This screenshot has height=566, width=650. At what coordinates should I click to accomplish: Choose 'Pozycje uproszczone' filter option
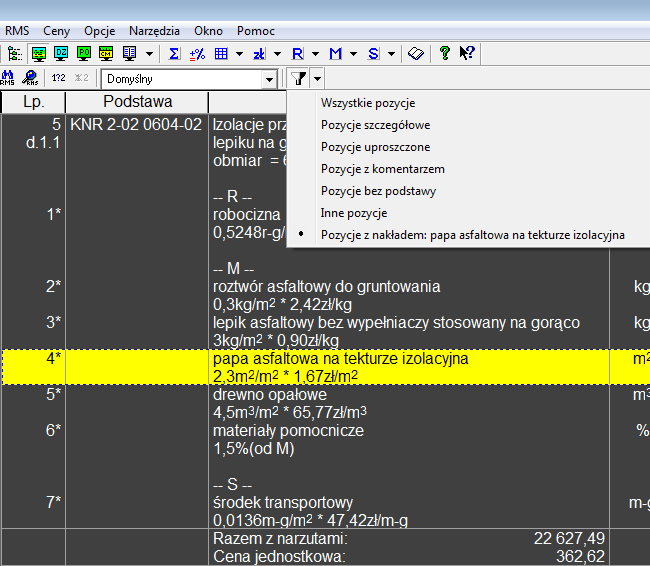pos(375,147)
